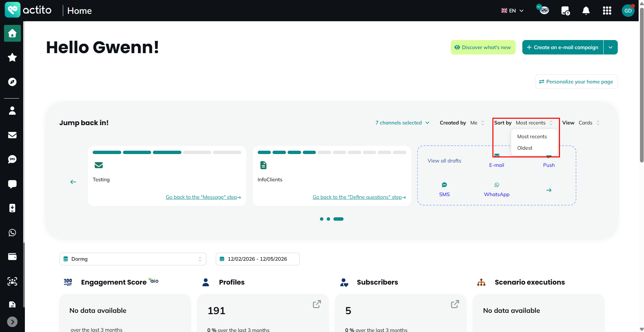Open favorites star in sidebar
The height and width of the screenshot is (332, 644).
tap(12, 58)
